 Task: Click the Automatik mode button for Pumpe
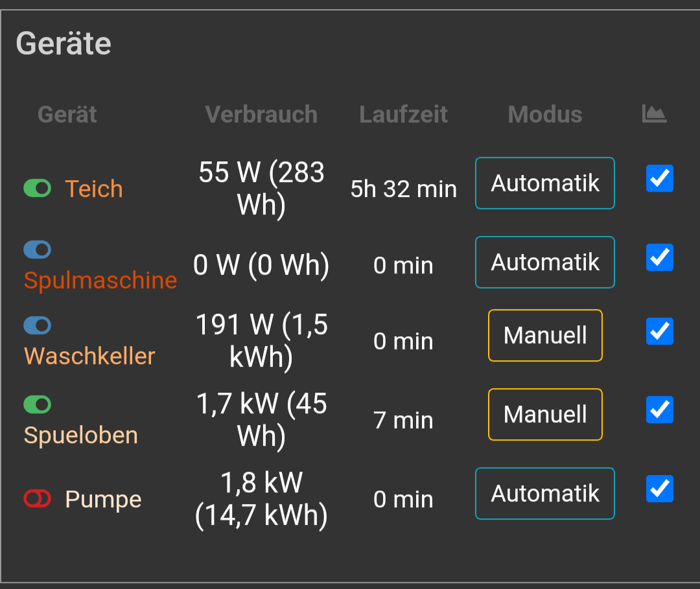point(544,494)
